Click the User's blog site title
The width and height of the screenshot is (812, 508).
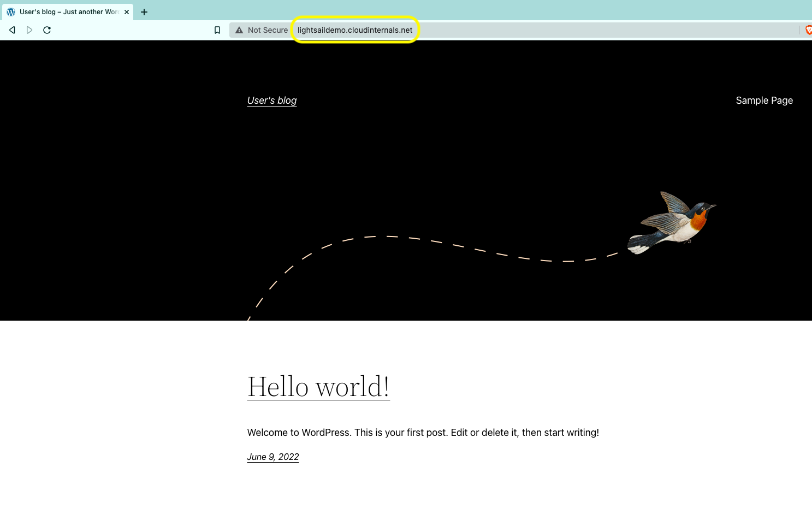[271, 101]
